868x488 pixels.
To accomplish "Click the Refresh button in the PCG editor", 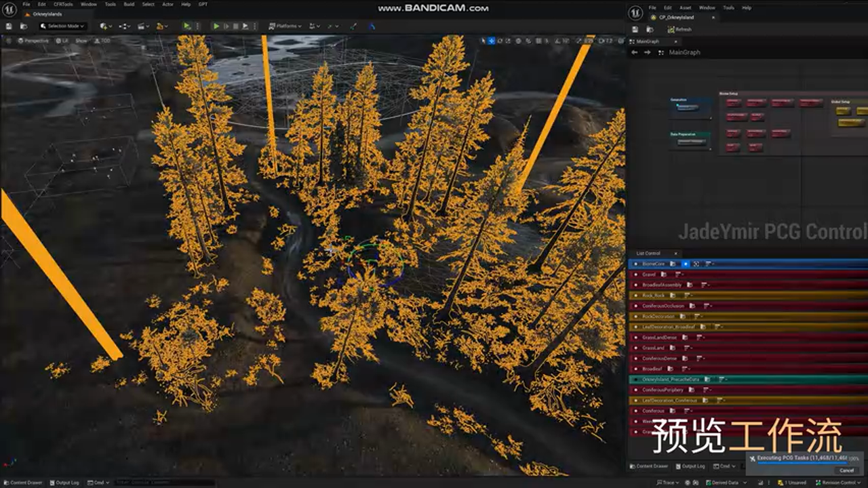I will 679,29.
